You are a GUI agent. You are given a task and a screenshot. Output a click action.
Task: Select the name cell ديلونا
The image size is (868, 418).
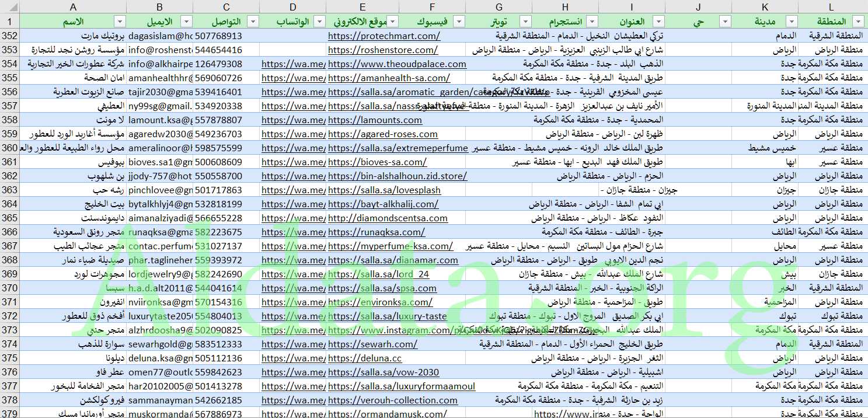pos(73,358)
